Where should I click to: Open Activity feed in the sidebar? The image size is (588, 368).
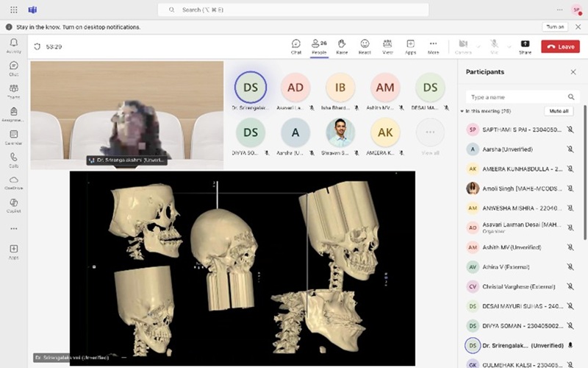tap(13, 46)
